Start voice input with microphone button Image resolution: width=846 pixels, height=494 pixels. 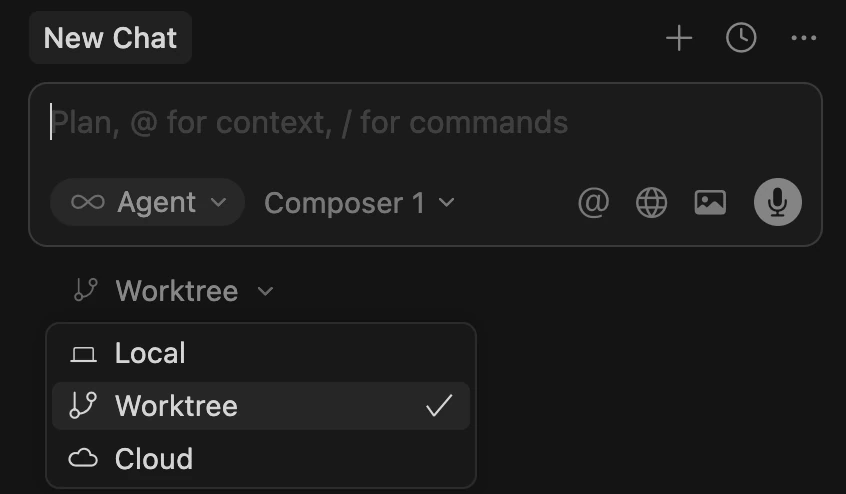click(x=777, y=203)
